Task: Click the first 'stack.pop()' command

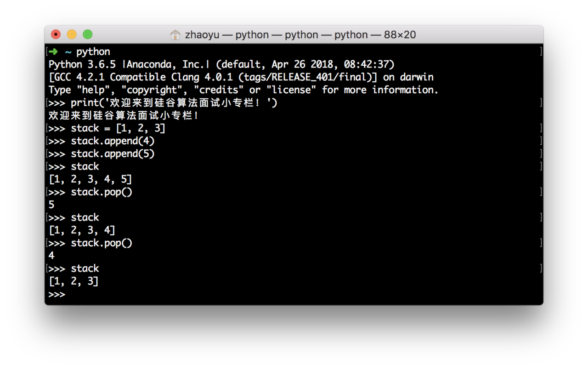Action: (x=102, y=192)
